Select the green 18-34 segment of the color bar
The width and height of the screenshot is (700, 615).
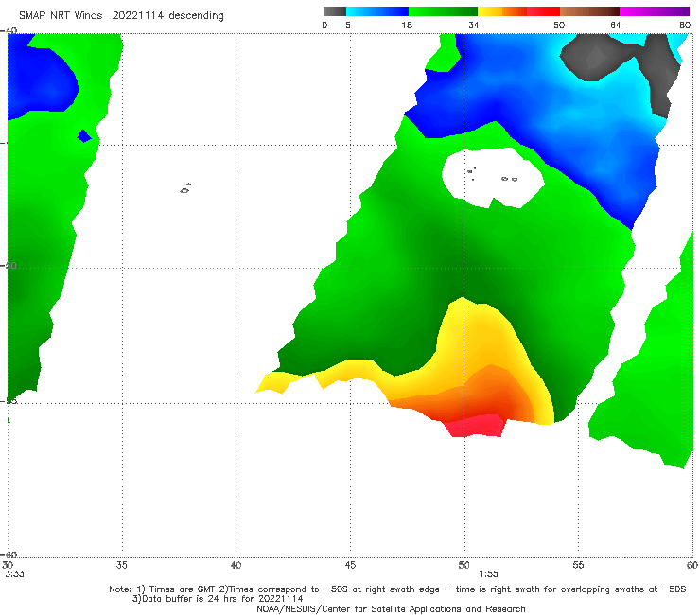[x=443, y=11]
